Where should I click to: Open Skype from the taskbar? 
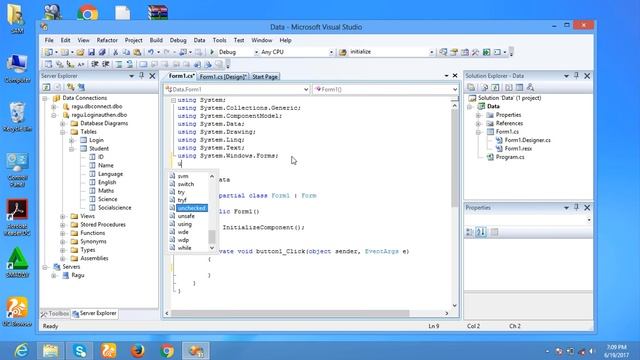click(x=80, y=351)
